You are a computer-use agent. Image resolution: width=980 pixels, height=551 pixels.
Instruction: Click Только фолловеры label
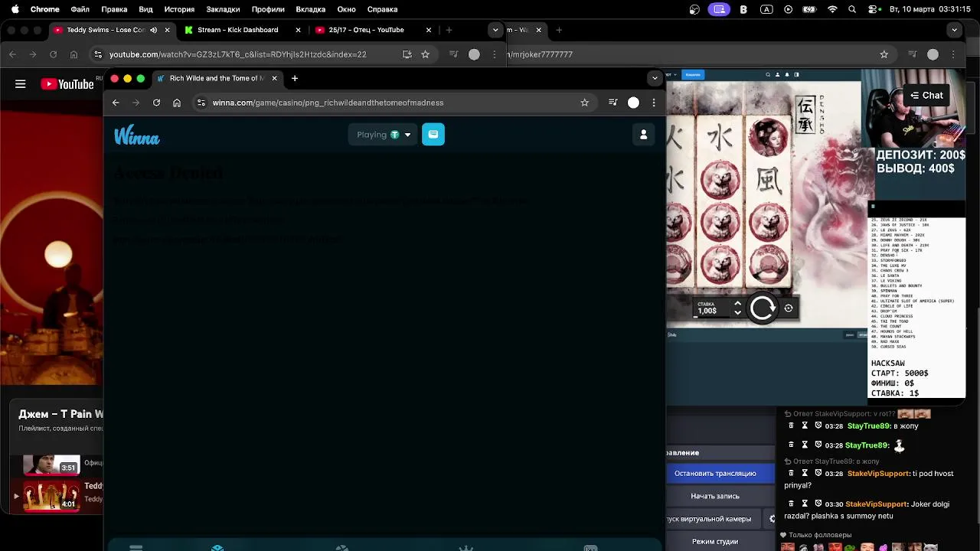click(x=820, y=535)
